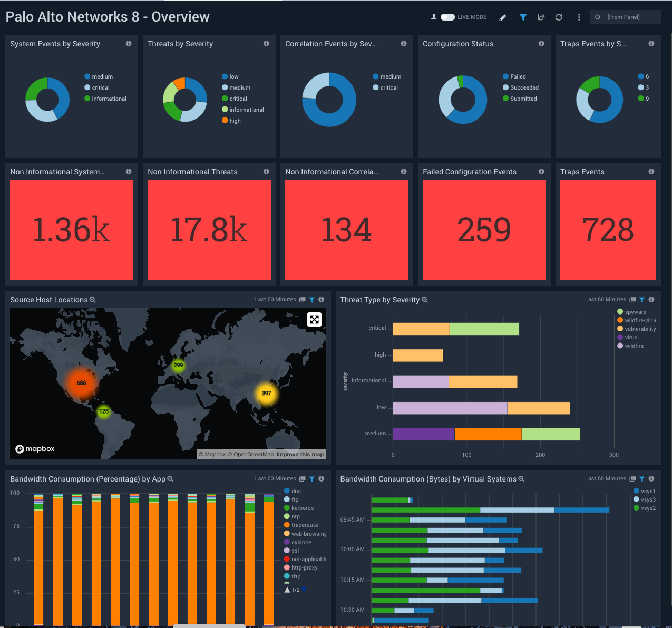Screen dimensions: 672x628
Task: Click the pencil edit dashboard icon
Action: (503, 17)
